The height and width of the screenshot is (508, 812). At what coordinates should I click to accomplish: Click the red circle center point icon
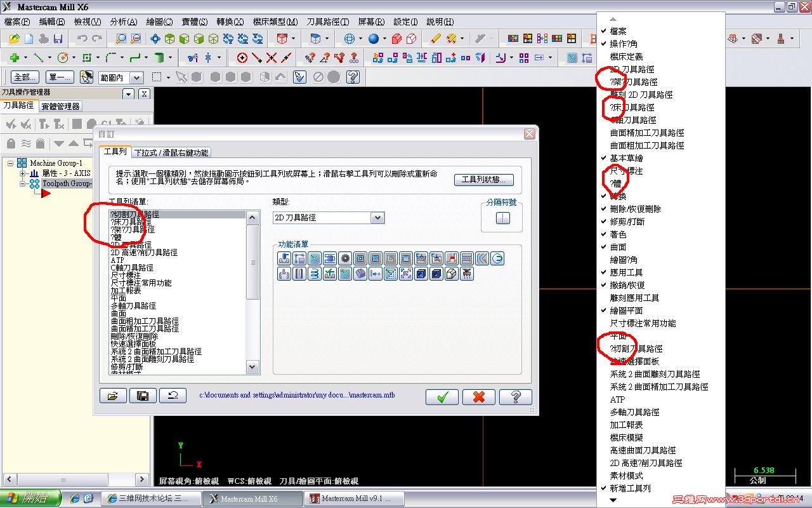242,58
